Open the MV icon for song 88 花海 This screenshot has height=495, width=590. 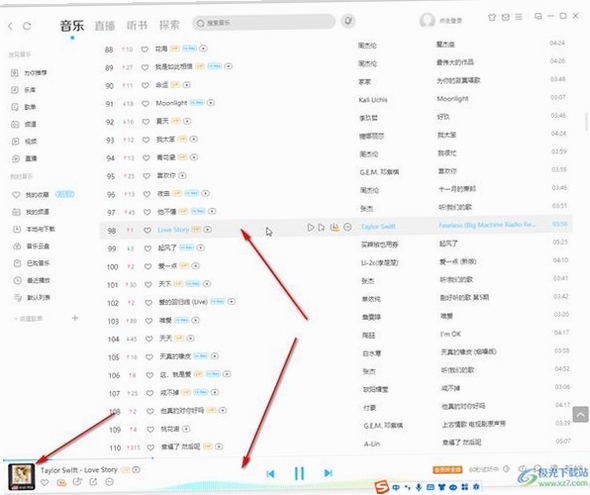(x=203, y=48)
